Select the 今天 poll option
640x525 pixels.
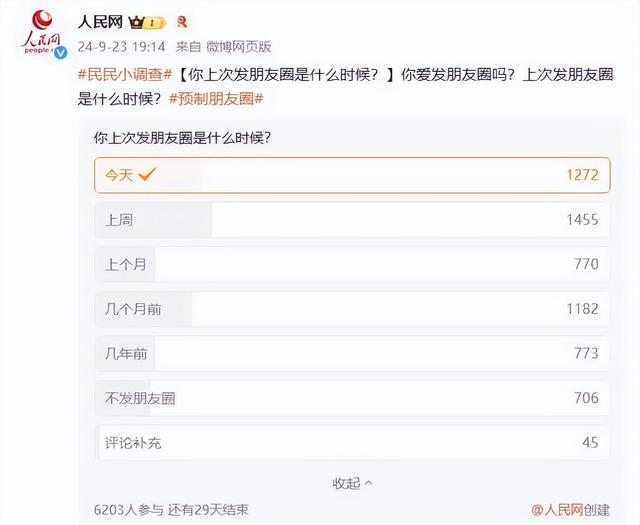coord(352,174)
